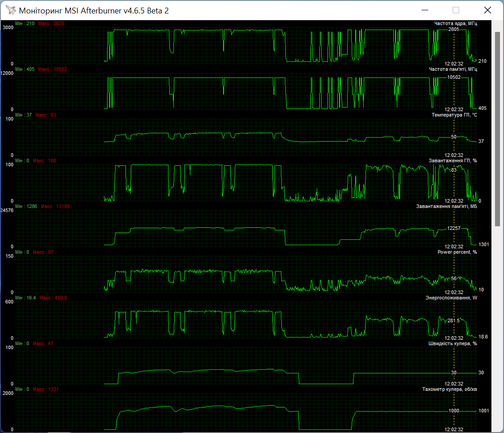The height and width of the screenshot is (433, 504).
Task: Click the 2805 marker value on core clock graph
Action: pyautogui.click(x=453, y=29)
